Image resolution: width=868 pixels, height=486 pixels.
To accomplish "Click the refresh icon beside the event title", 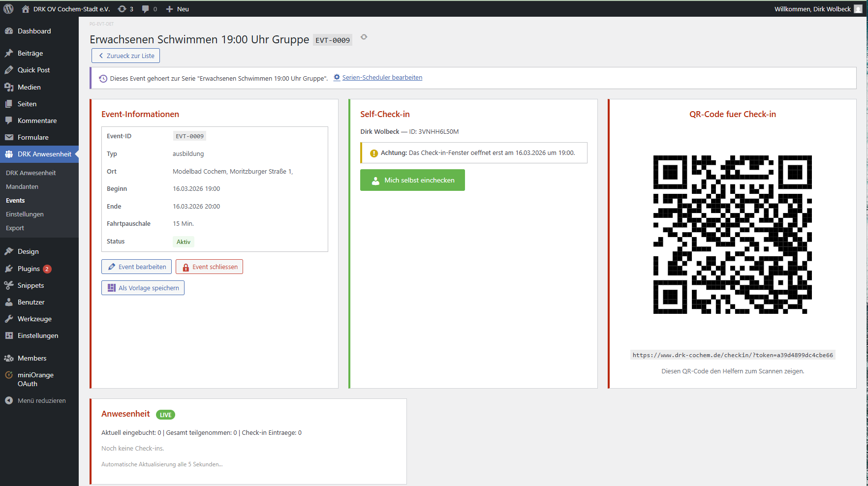I will pos(364,37).
